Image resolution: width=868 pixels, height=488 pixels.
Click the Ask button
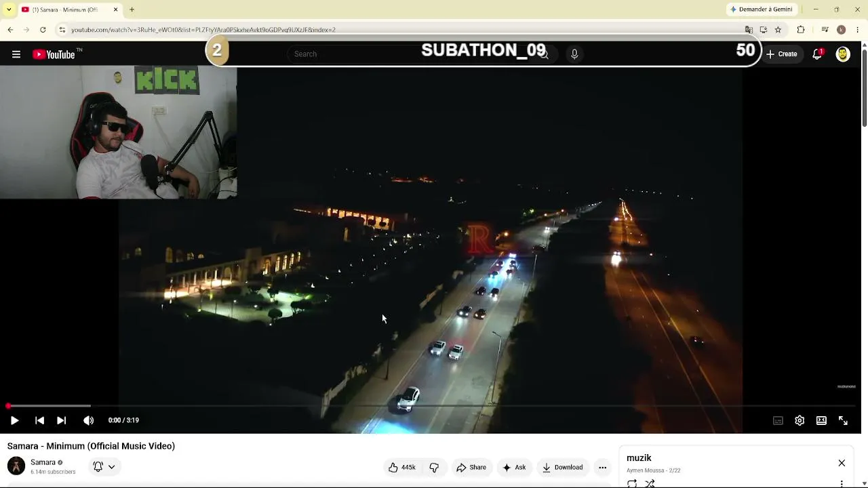coord(514,467)
